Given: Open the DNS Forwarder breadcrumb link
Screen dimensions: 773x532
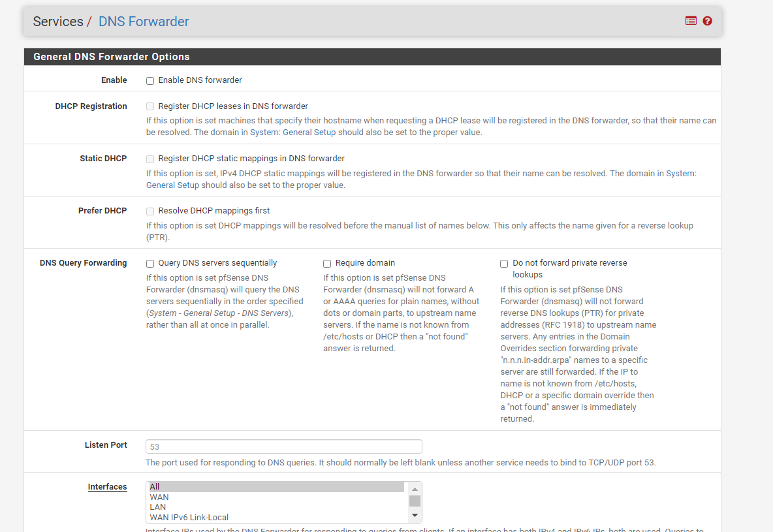Looking at the screenshot, I should pos(144,22).
